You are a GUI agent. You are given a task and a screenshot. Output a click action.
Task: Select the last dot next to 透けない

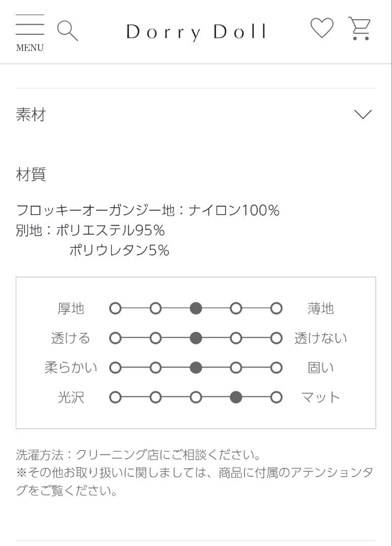click(276, 338)
